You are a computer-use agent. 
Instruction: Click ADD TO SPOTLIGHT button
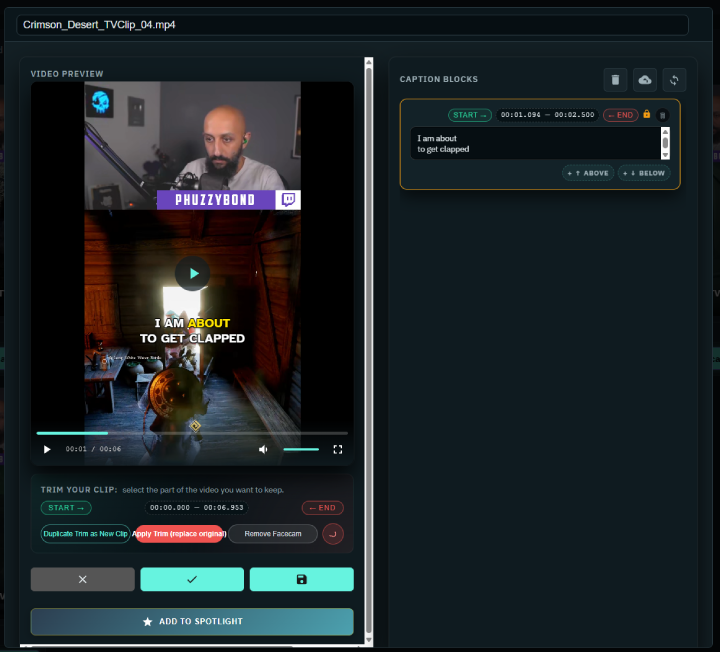(x=192, y=622)
